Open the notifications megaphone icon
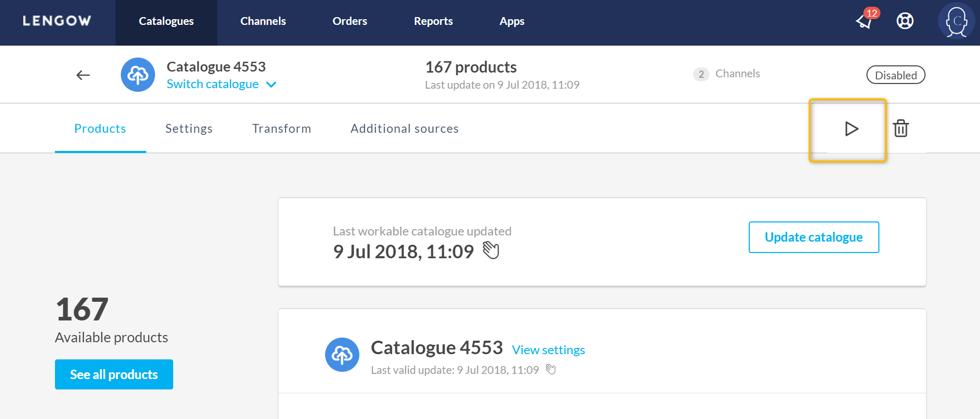Screen dimensions: 980x419 (864, 21)
